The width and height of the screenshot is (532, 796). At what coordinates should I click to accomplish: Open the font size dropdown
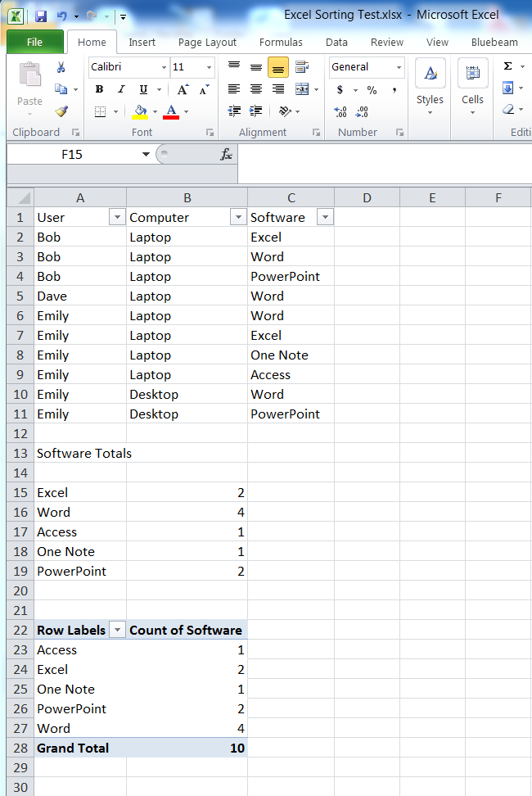[209, 67]
